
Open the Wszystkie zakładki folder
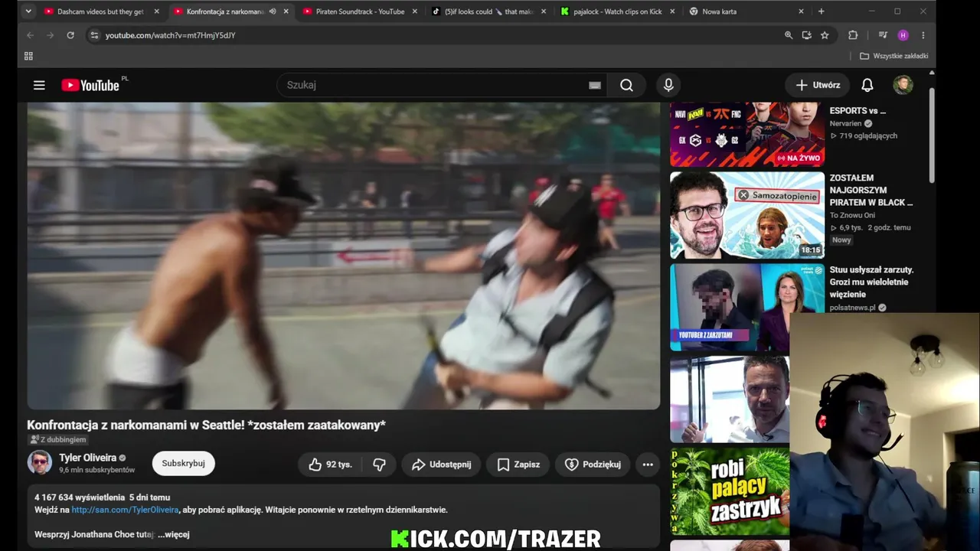893,56
